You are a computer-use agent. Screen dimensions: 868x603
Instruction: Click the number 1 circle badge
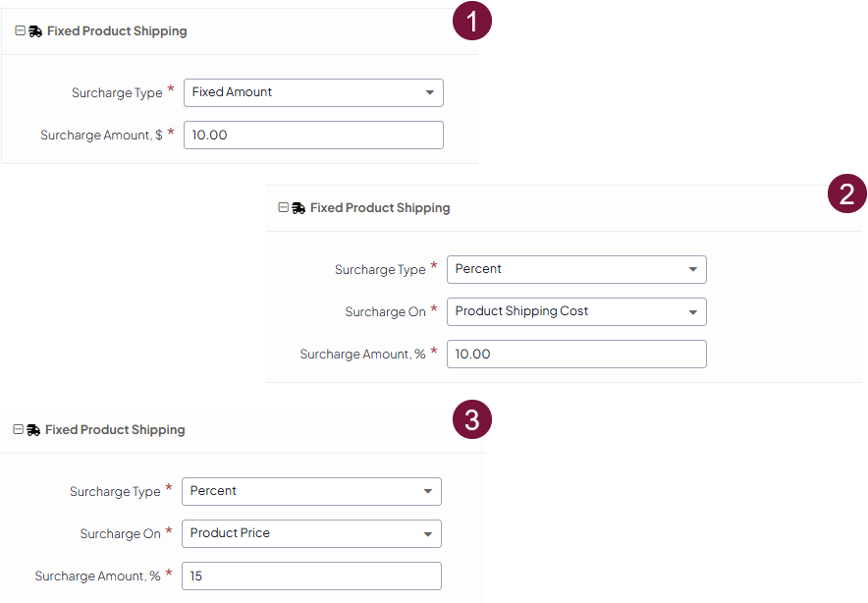point(472,22)
